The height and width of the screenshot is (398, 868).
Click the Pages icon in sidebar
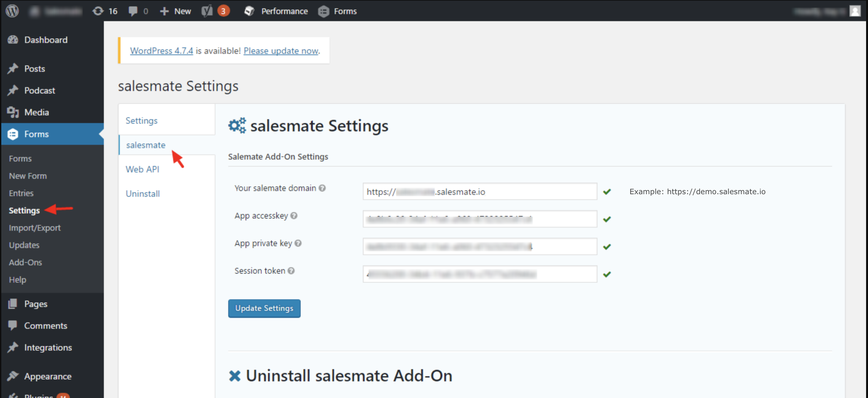pos(13,304)
